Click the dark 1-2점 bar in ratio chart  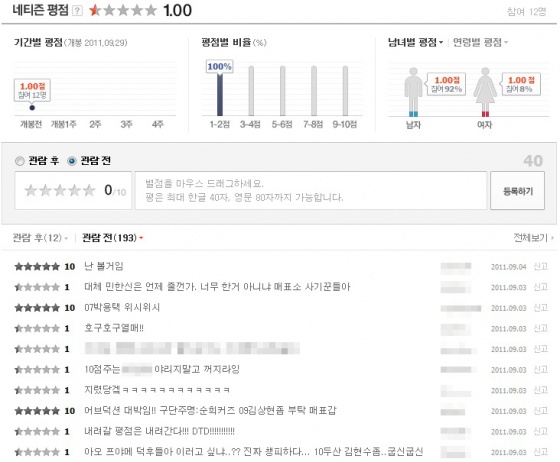[220, 94]
